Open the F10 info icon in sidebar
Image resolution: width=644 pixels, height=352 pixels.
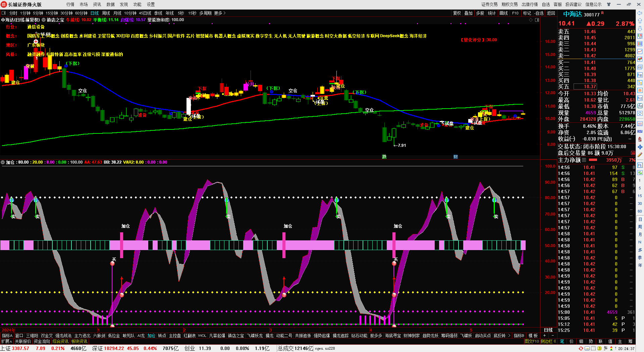click(x=640, y=75)
